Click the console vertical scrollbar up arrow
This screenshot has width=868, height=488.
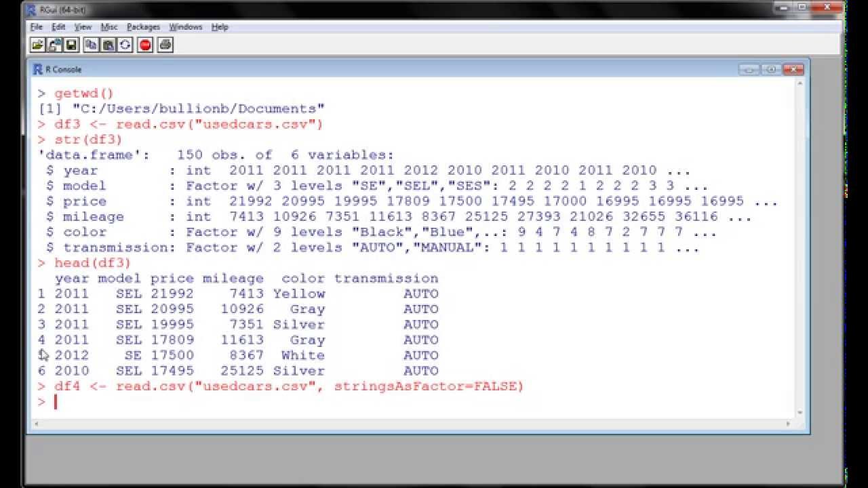point(800,84)
